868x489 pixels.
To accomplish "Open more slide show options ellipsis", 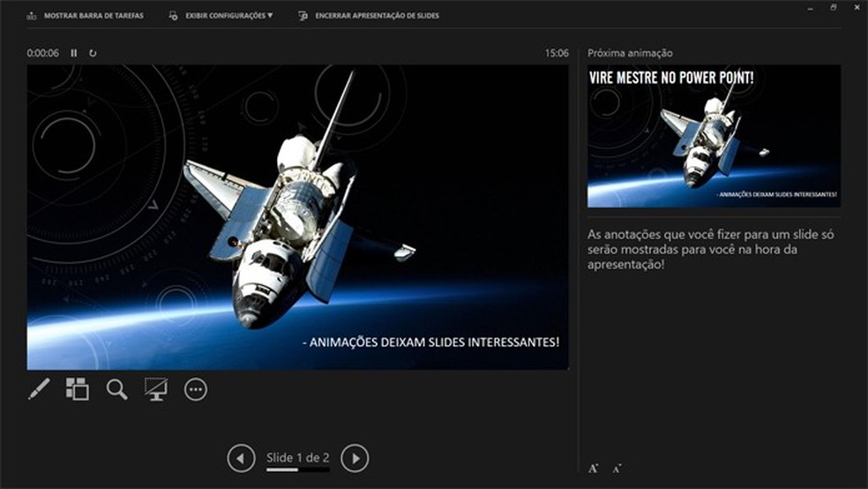I will click(196, 389).
